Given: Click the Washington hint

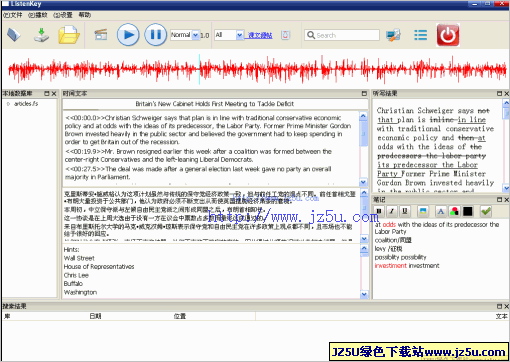Looking at the screenshot, I should (80, 292).
